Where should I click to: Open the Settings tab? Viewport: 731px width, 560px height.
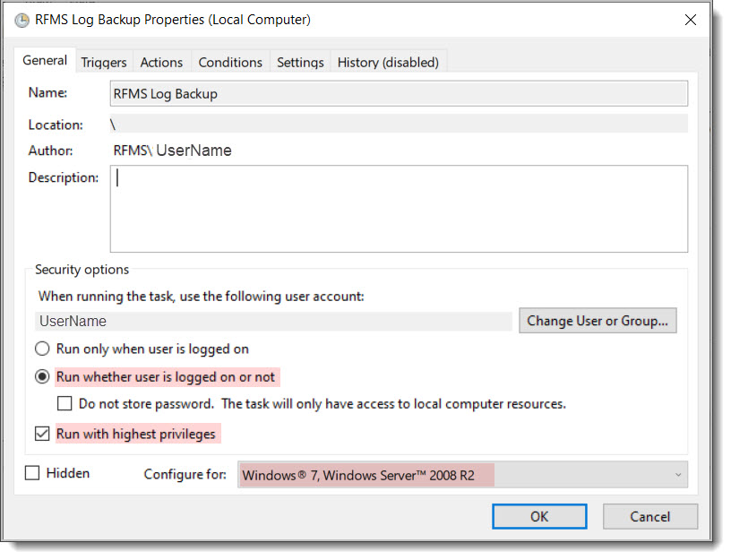[299, 62]
